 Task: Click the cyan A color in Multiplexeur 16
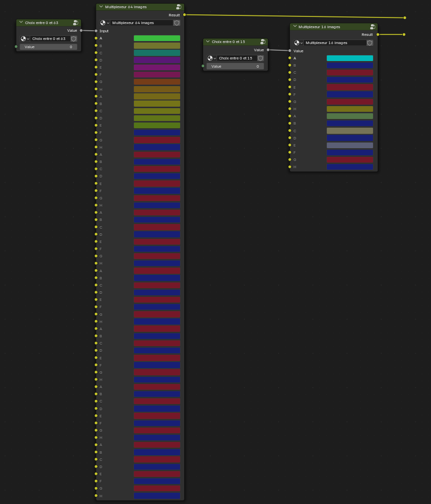pos(350,58)
